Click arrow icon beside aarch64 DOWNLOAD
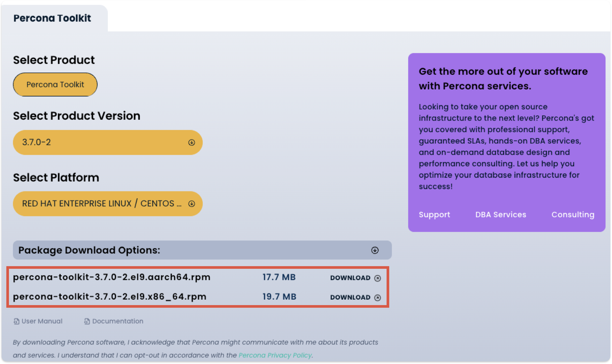Image resolution: width=612 pixels, height=364 pixels. [x=377, y=278]
